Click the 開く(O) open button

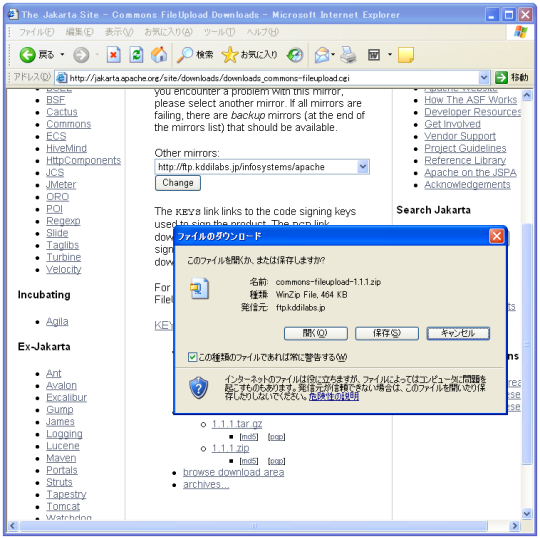(315, 333)
